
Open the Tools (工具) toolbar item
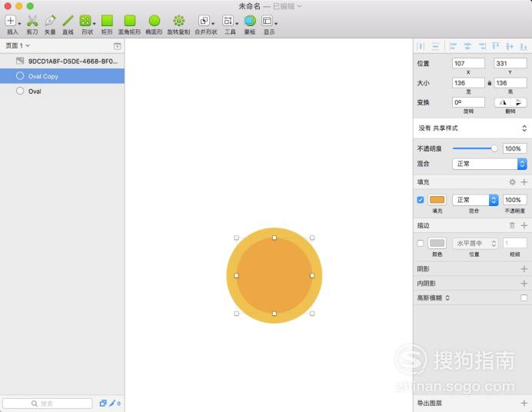click(228, 21)
